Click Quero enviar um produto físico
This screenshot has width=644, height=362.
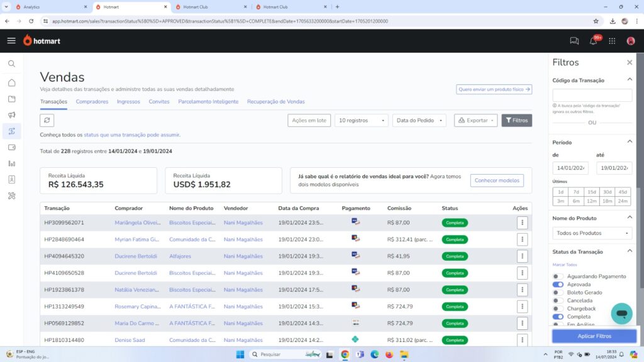click(494, 89)
